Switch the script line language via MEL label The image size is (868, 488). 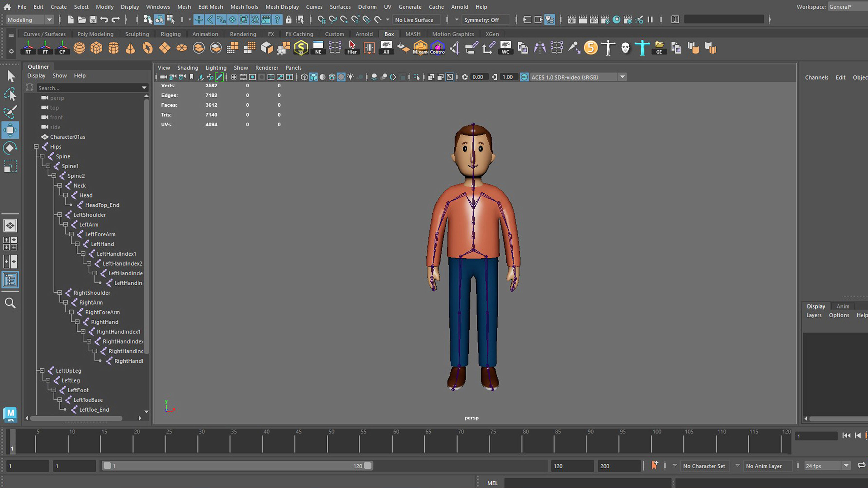pyautogui.click(x=492, y=483)
